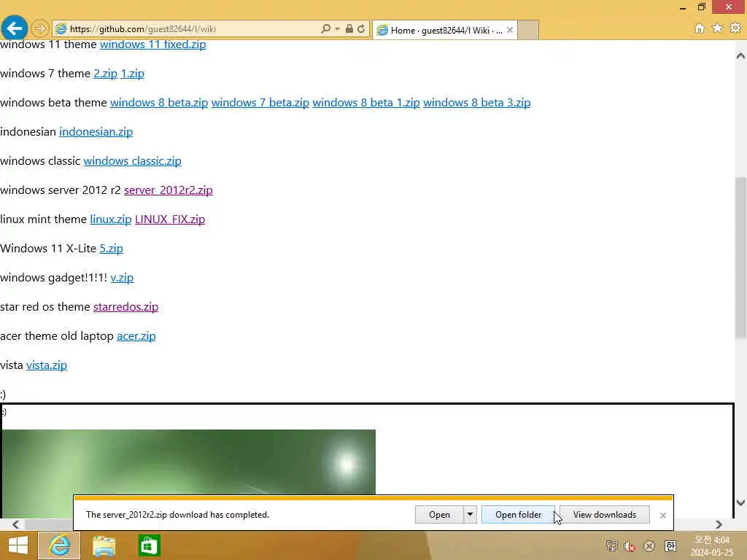Go back with the browser back arrow

(15, 28)
